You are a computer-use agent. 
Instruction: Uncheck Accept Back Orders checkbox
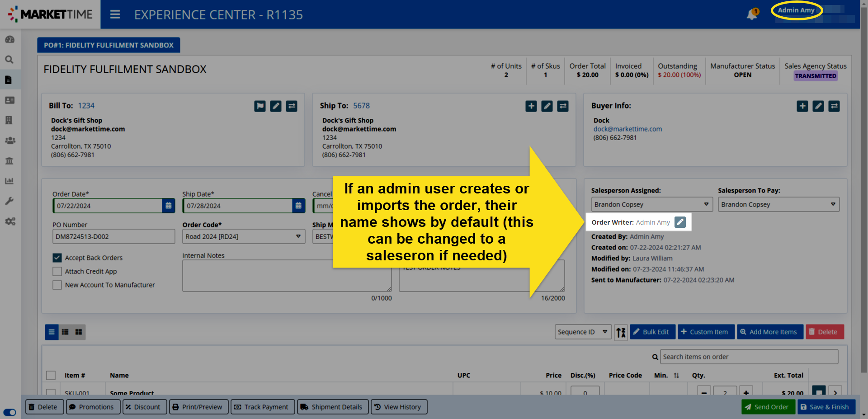[57, 258]
